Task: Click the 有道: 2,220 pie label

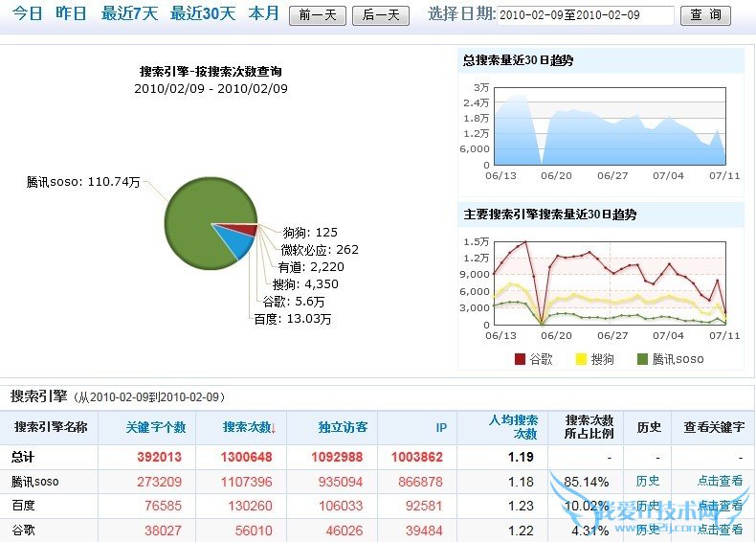Action: click(311, 267)
